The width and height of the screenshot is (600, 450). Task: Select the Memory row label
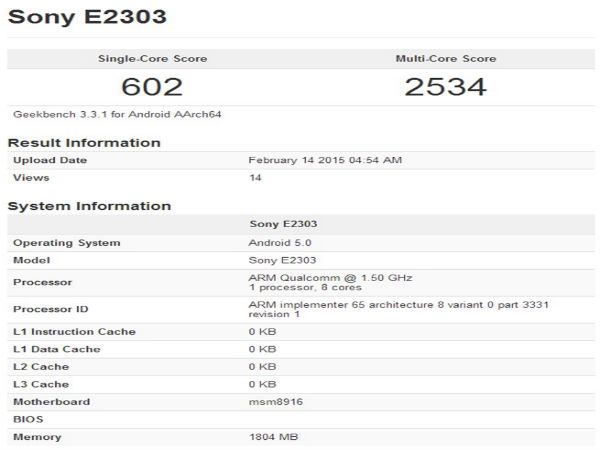click(x=37, y=437)
